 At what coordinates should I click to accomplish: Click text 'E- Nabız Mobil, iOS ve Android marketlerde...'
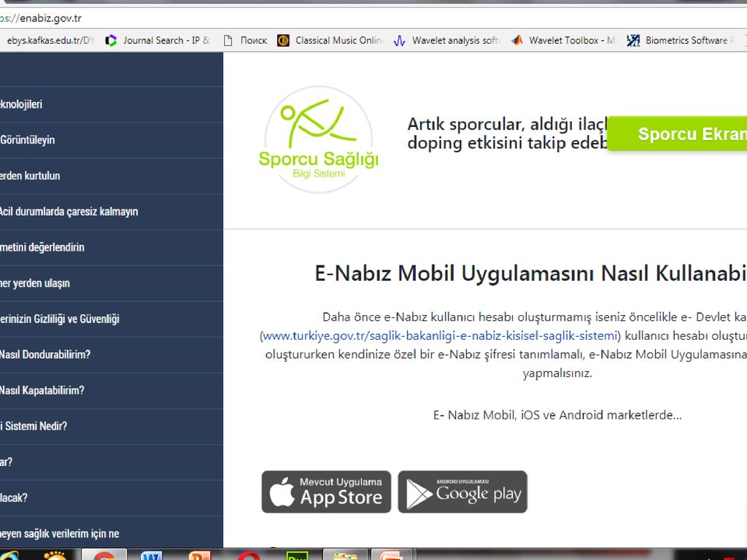pyautogui.click(x=557, y=415)
